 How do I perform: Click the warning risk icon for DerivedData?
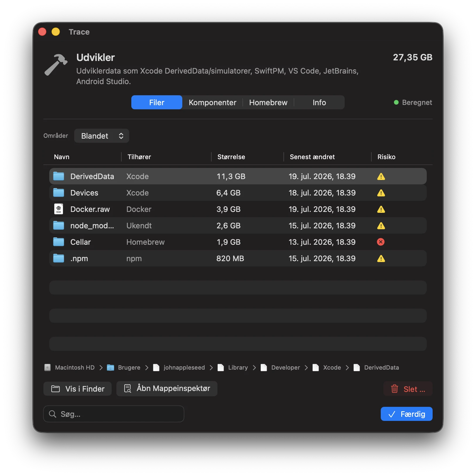(381, 176)
